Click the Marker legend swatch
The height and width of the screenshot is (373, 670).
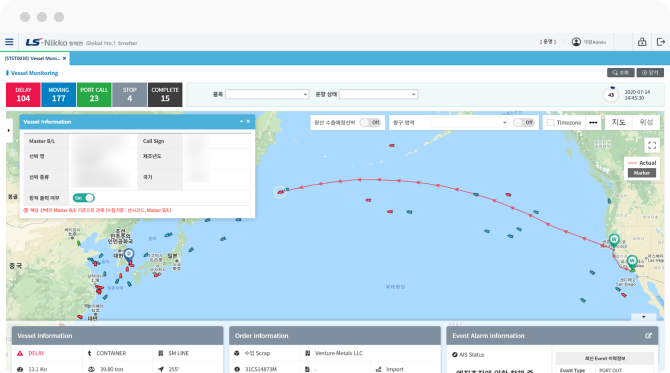(x=641, y=173)
